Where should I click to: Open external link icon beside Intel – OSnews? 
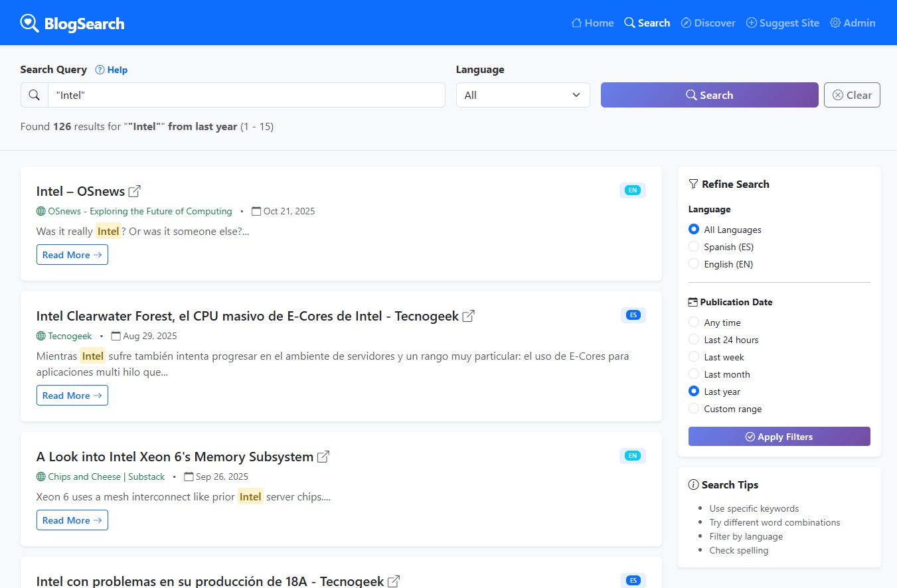134,191
